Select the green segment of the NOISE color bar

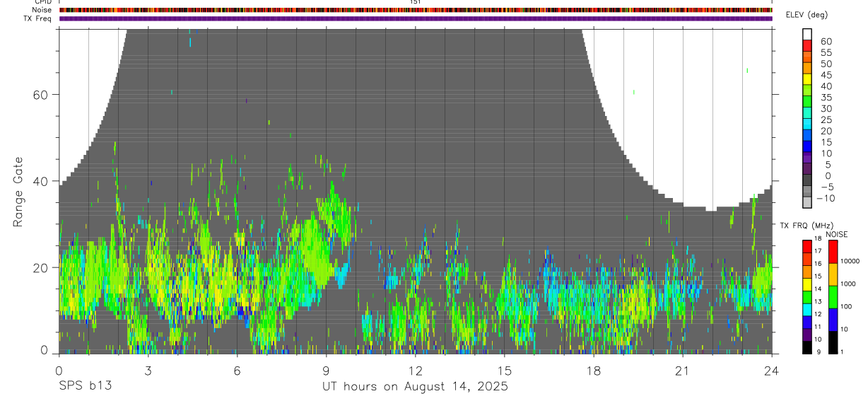(x=833, y=296)
